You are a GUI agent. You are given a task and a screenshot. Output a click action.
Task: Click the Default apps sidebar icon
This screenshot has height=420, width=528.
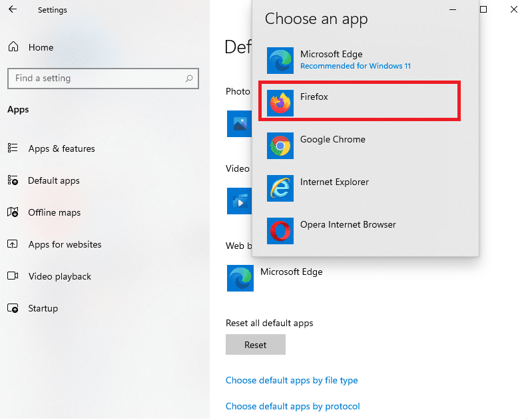(13, 180)
